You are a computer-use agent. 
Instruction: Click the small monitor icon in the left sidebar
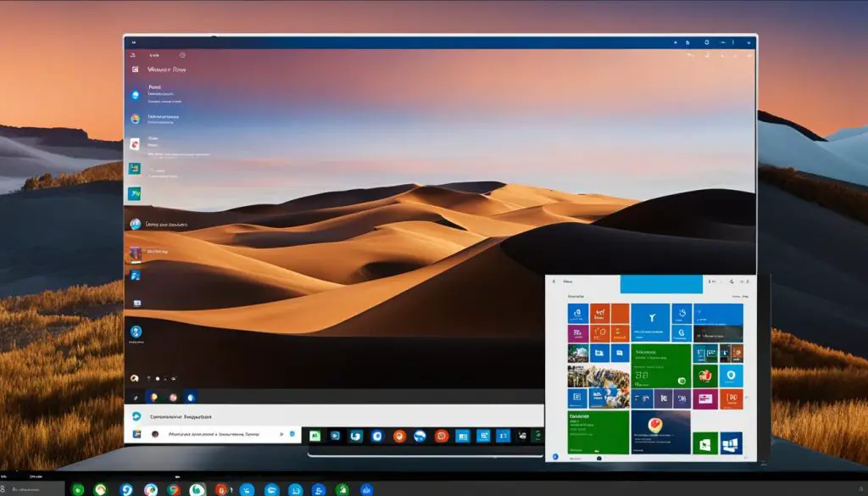point(136,303)
